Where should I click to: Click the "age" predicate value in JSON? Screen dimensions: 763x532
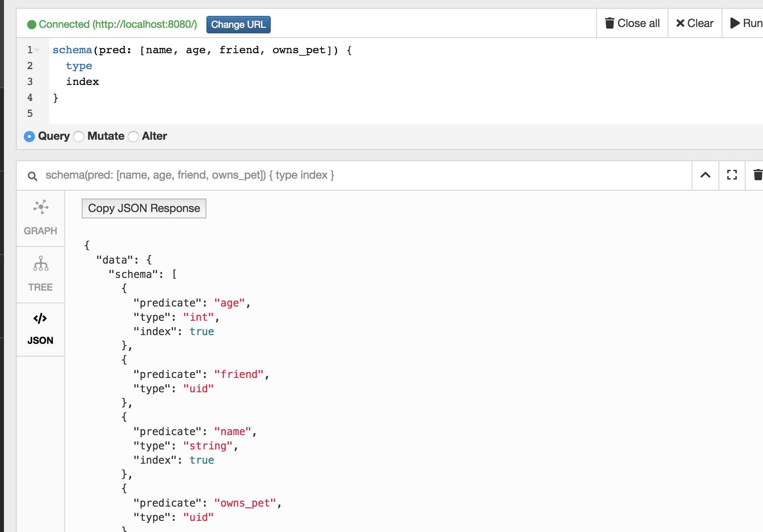click(229, 303)
